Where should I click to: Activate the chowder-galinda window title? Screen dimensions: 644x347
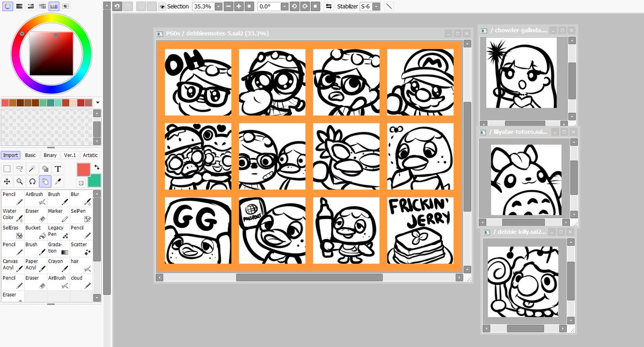pyautogui.click(x=520, y=31)
